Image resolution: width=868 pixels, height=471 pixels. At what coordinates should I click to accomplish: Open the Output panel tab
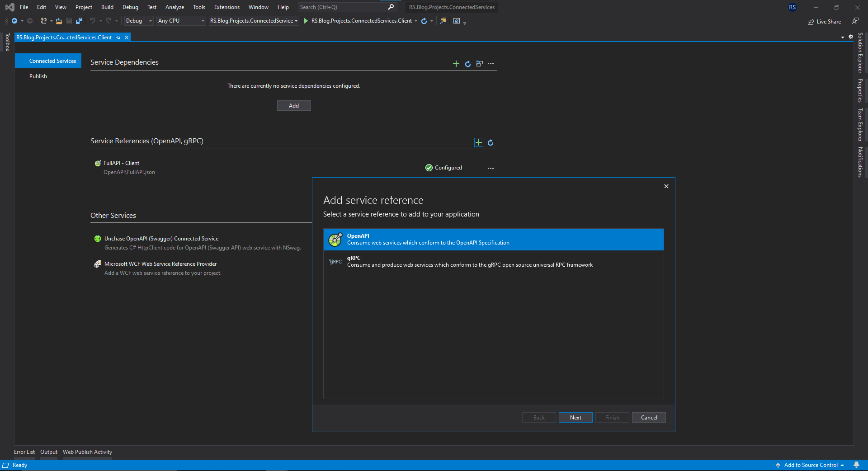pyautogui.click(x=49, y=452)
